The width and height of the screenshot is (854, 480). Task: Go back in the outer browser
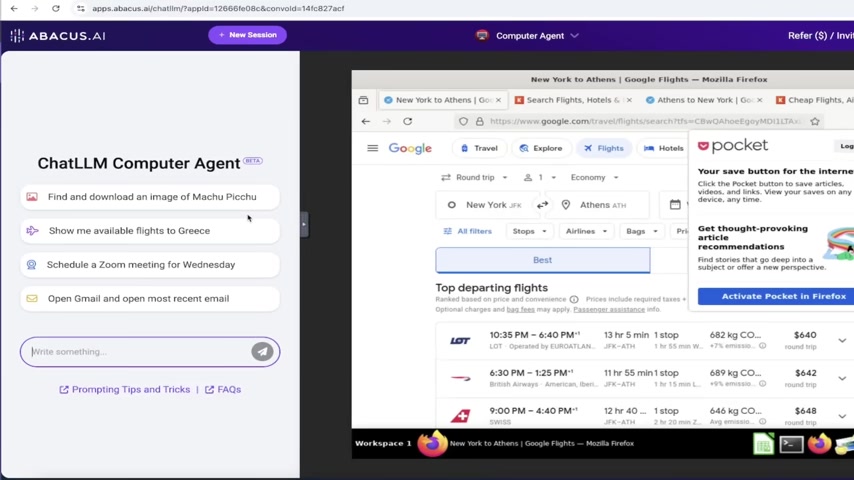(x=14, y=8)
